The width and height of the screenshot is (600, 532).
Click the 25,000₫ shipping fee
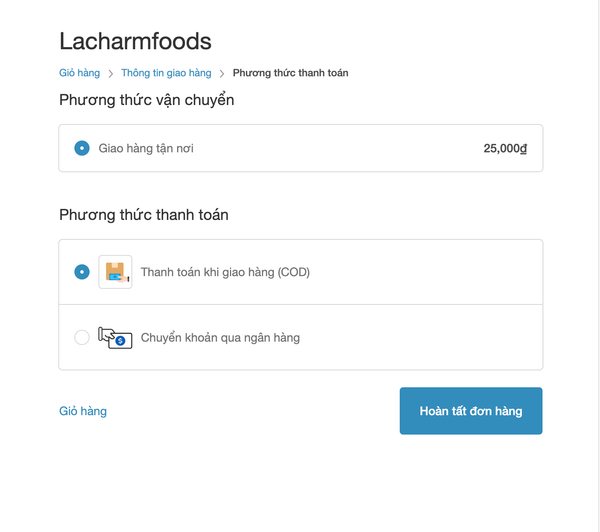tap(505, 148)
